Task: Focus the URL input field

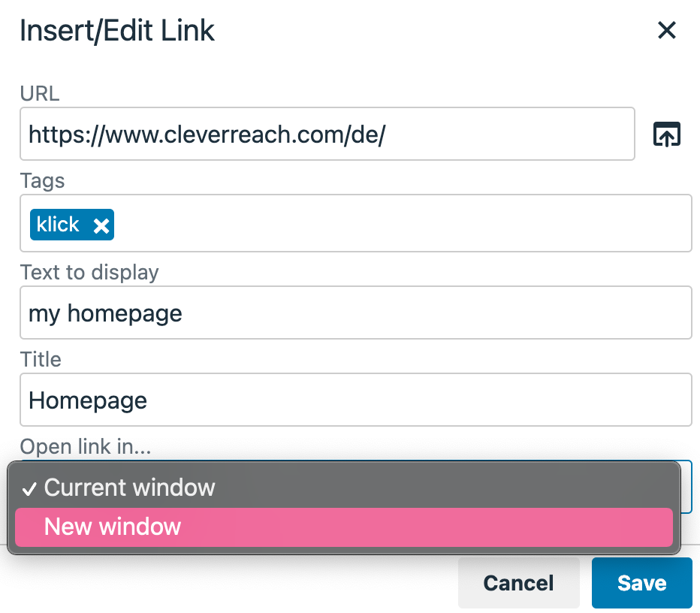Action: (327, 134)
